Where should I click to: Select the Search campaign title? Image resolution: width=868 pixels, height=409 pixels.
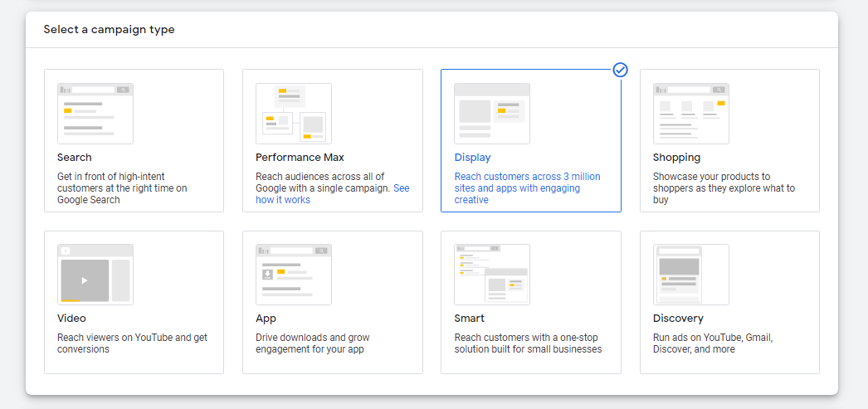point(75,158)
